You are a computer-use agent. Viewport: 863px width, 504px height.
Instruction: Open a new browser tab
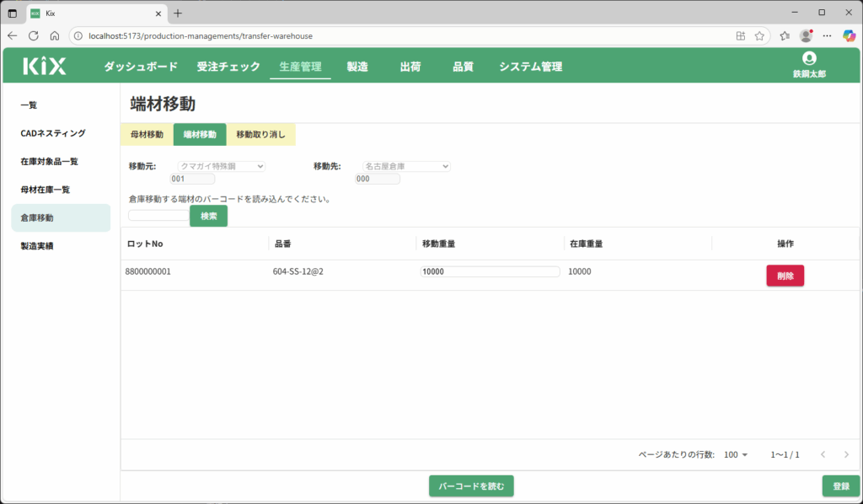click(x=178, y=13)
